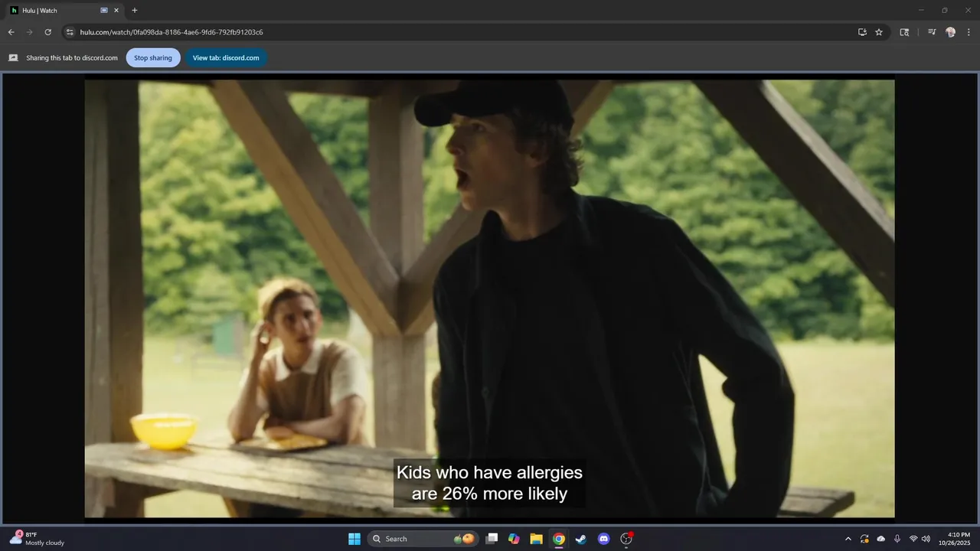Screen dimensions: 980x551
Task: Close the Hulu | Watch tab
Action: coord(116,11)
